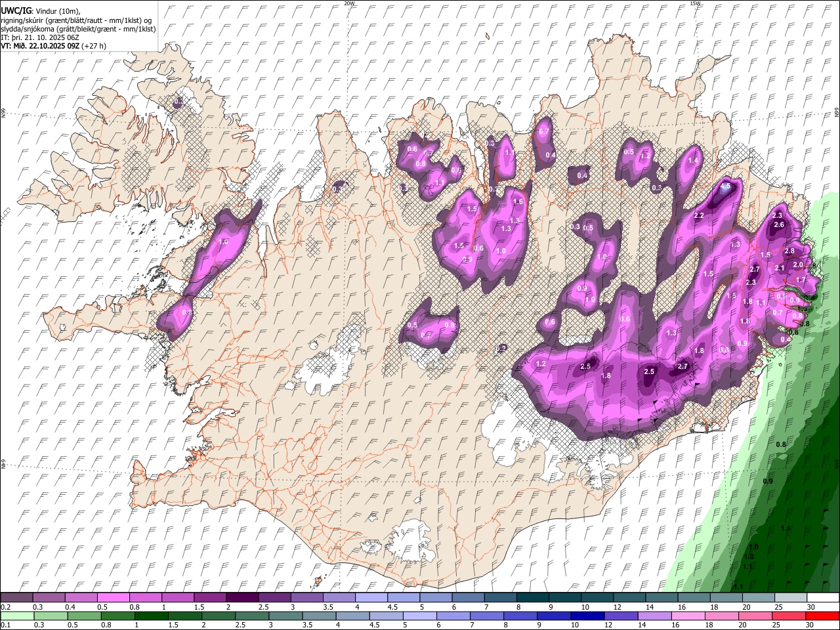Click the rain legend swatch labelled 3
This screenshot has width=840, height=630.
tap(285, 616)
